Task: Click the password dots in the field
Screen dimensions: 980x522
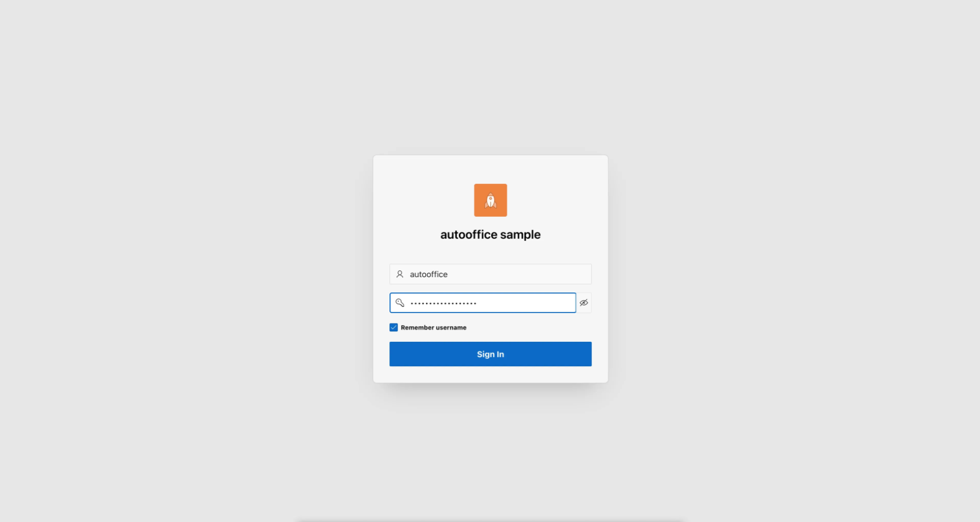Action: 444,303
